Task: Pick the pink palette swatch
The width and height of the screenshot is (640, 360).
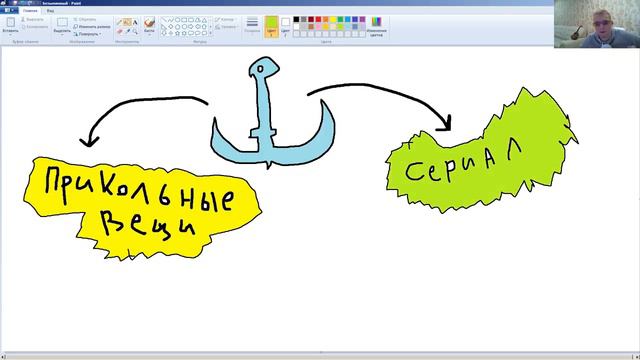Action: (x=318, y=27)
